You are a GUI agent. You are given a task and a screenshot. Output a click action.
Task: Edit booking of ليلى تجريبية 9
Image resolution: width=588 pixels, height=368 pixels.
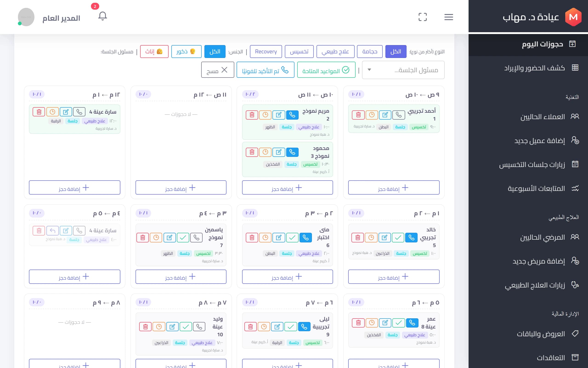[x=277, y=327]
